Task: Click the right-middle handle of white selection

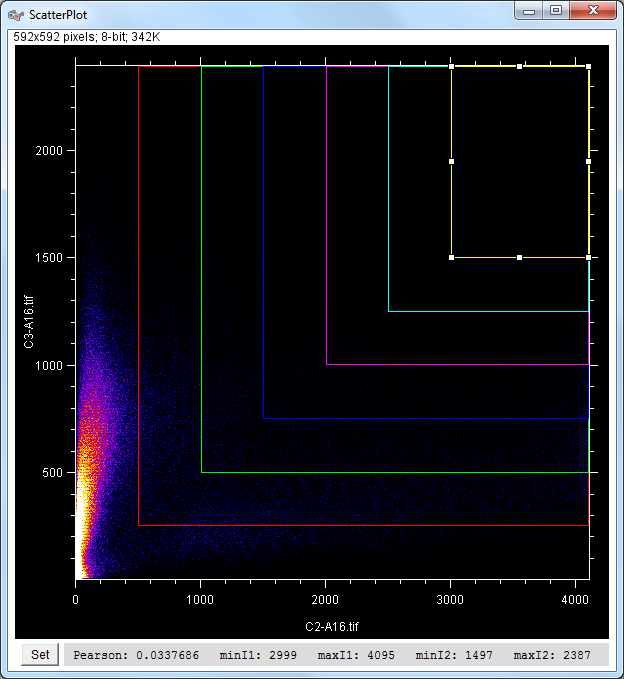Action: click(x=588, y=161)
